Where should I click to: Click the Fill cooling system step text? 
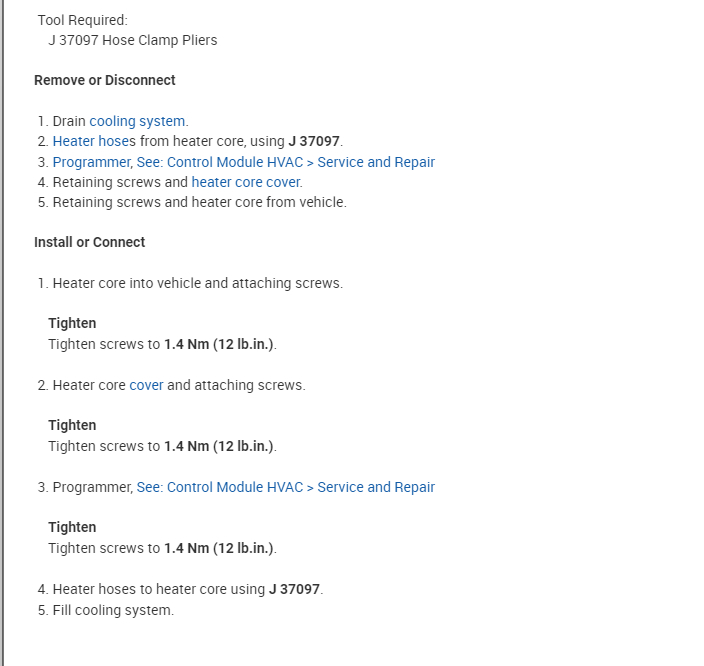(x=112, y=610)
